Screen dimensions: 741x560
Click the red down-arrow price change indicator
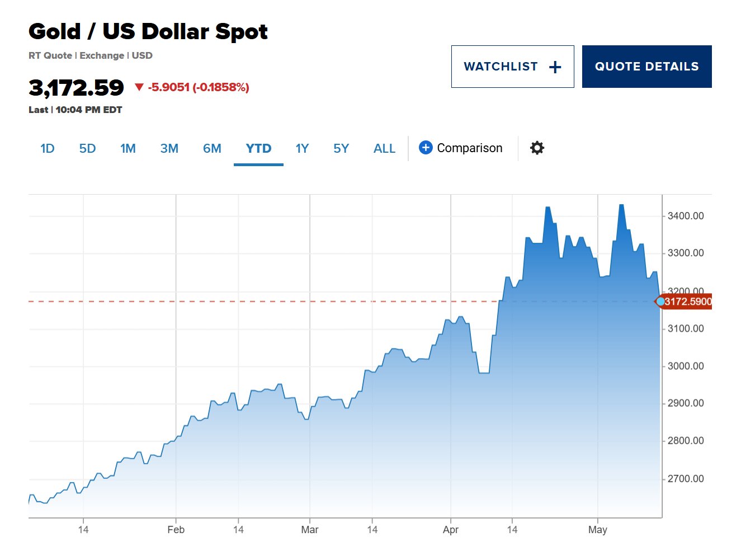point(139,87)
